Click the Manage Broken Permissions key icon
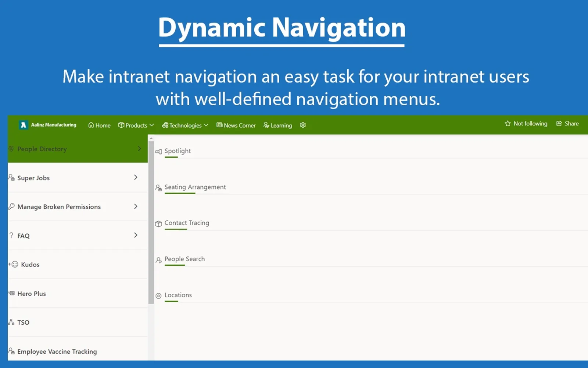The height and width of the screenshot is (368, 588). [11, 206]
